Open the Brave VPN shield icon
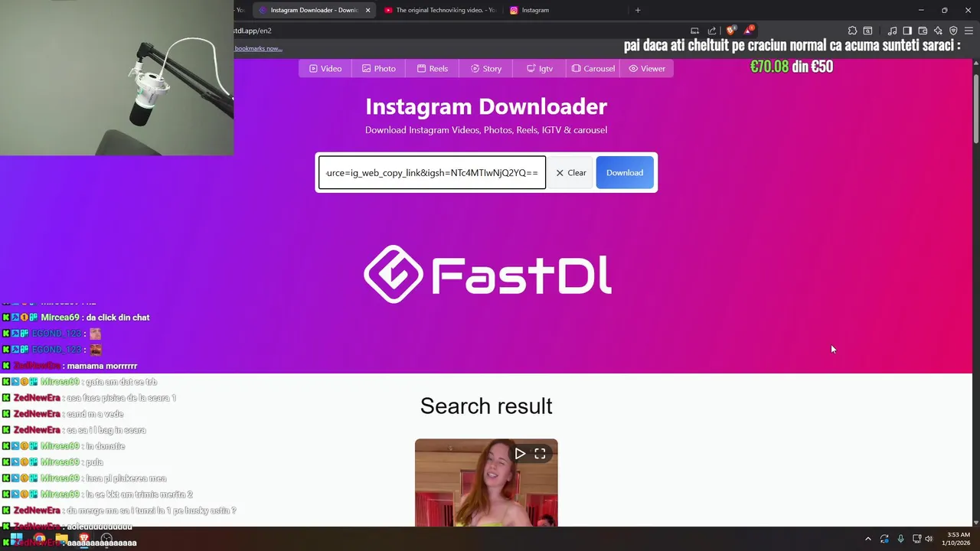Screen dimensions: 980x551 (x=953, y=31)
